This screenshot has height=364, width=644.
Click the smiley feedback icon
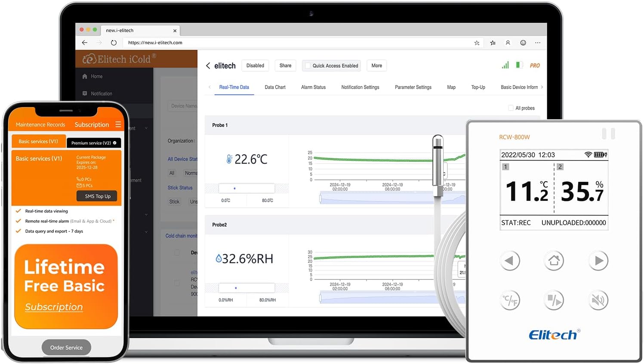coord(523,43)
